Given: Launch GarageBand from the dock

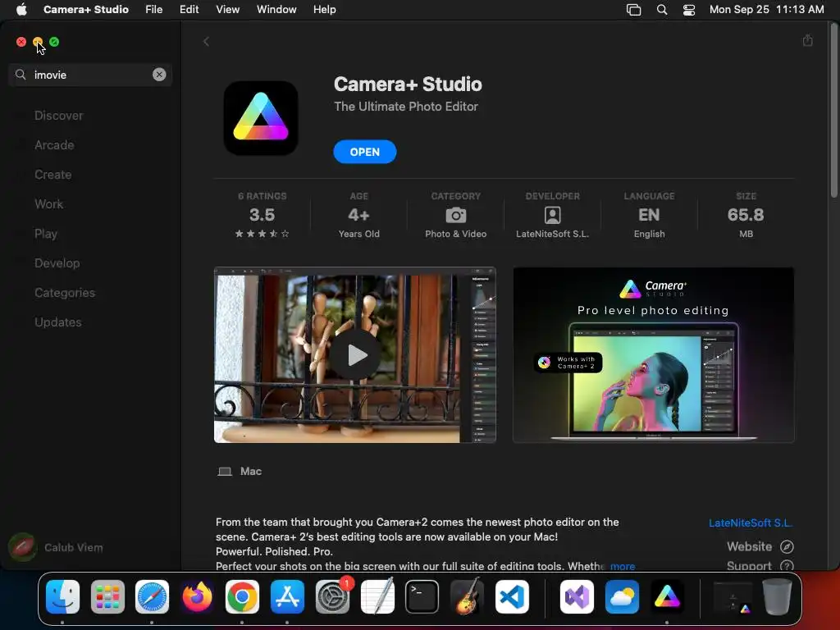Looking at the screenshot, I should coord(467,596).
